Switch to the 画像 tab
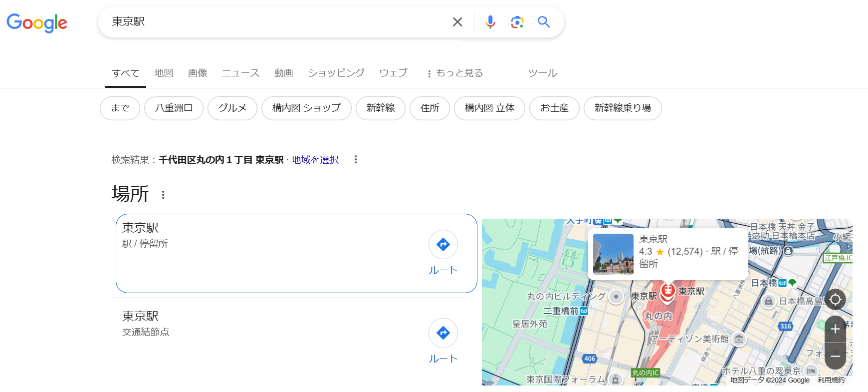Viewport: 868px width, 392px height. click(x=198, y=73)
